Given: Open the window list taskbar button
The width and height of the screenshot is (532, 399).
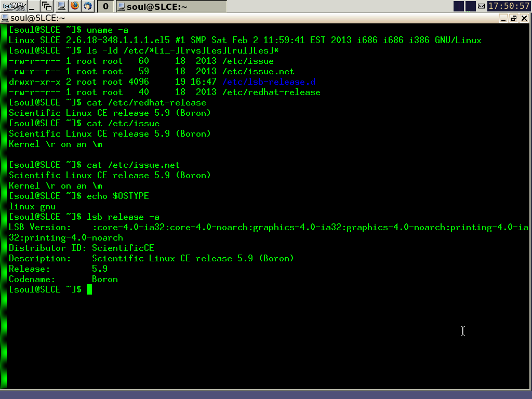Looking at the screenshot, I should tap(46, 6).
